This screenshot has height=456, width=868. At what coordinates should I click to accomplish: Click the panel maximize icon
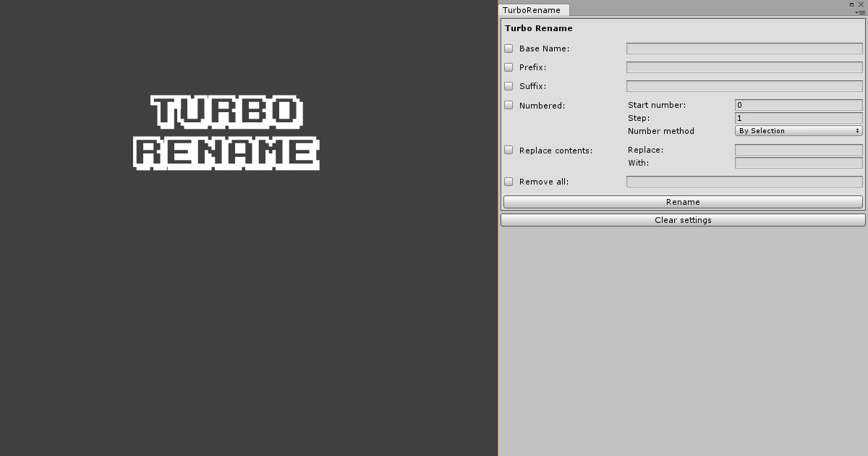click(x=852, y=4)
